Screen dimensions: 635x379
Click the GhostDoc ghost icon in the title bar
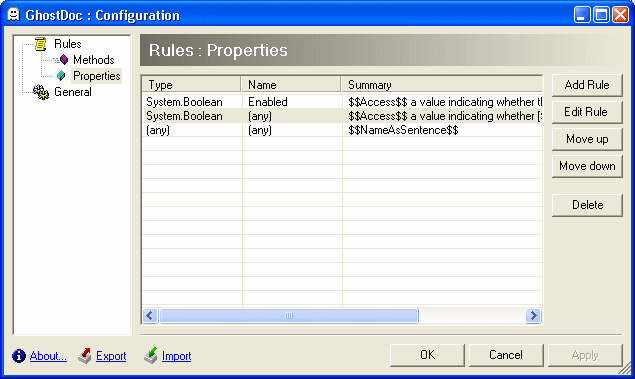[14, 15]
